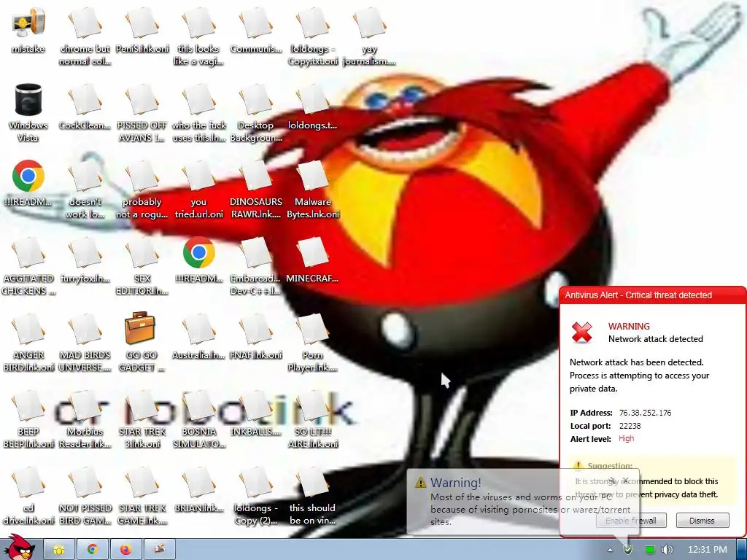This screenshot has height=560, width=747.
Task: Select 'Malware Bytes.lnk.oni' desktop file
Action: [312, 190]
